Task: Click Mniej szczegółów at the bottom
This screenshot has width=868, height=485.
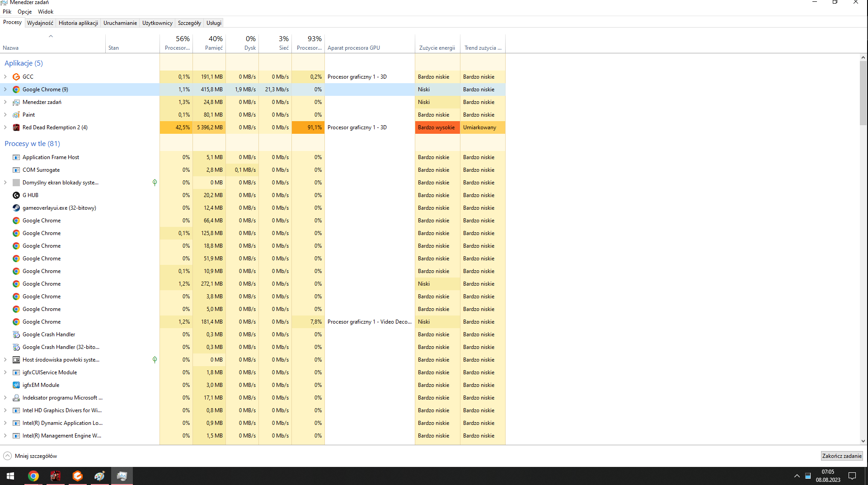Action: tap(30, 456)
